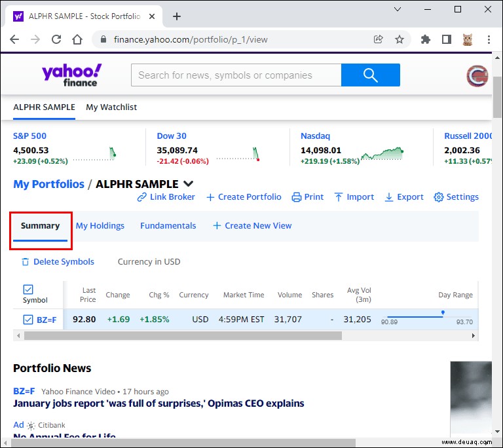
Task: Click the BZ=F day range slider marker
Action: 443,312
